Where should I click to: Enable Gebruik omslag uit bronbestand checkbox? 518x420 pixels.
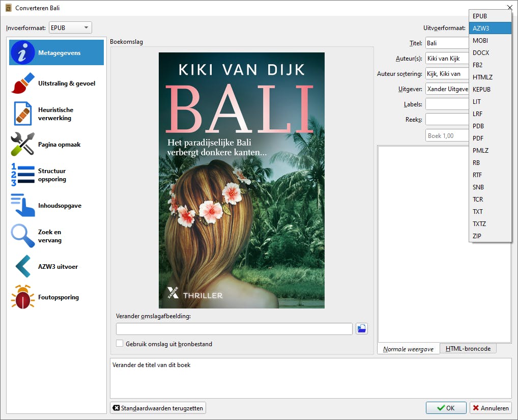click(x=120, y=344)
